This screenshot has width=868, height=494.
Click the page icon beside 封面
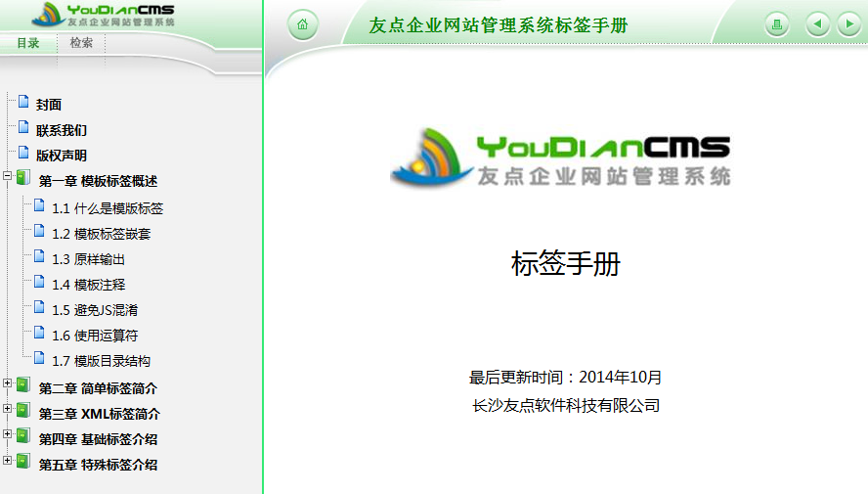23,103
